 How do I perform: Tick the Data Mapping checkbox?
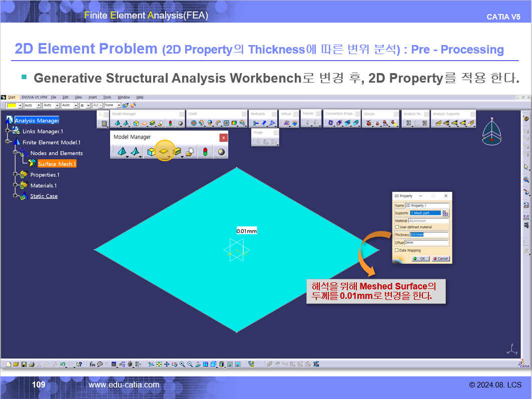397,250
